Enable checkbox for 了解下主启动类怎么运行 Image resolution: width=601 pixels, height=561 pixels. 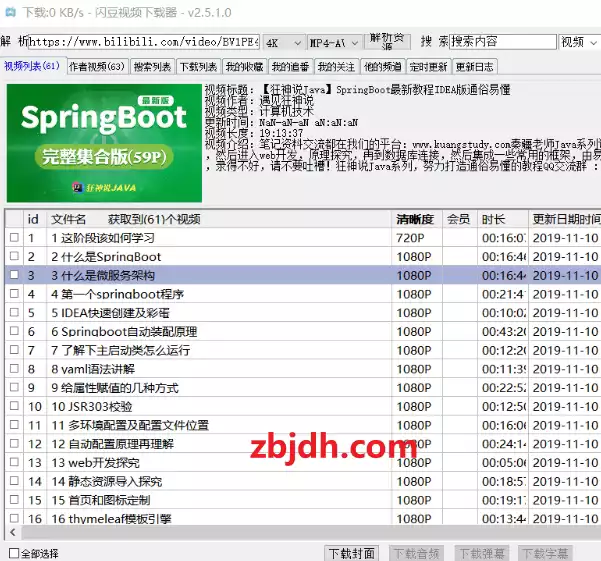point(14,349)
